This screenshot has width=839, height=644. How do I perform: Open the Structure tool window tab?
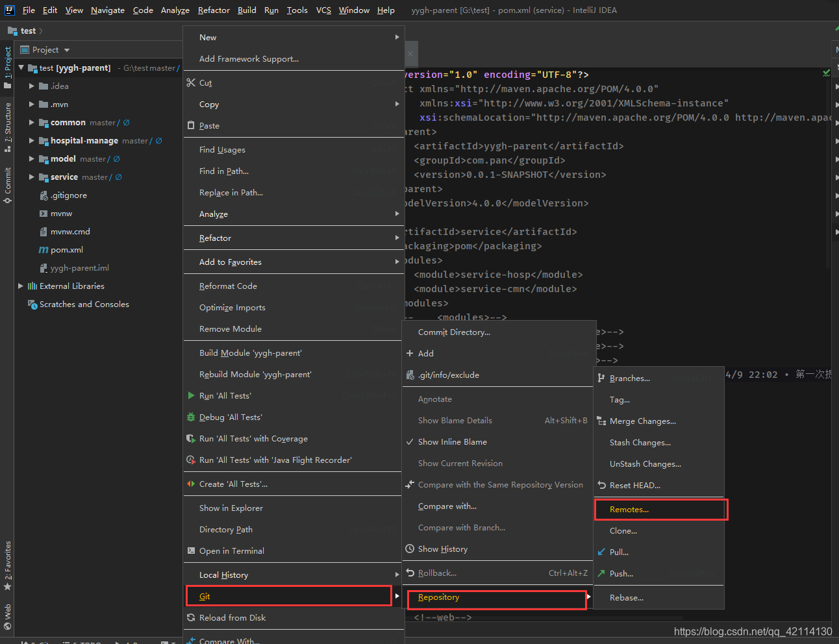7,127
